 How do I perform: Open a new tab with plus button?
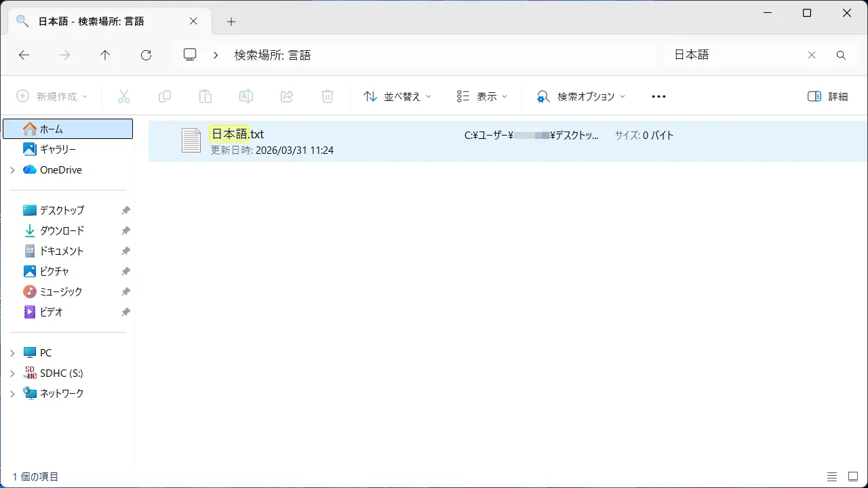231,22
